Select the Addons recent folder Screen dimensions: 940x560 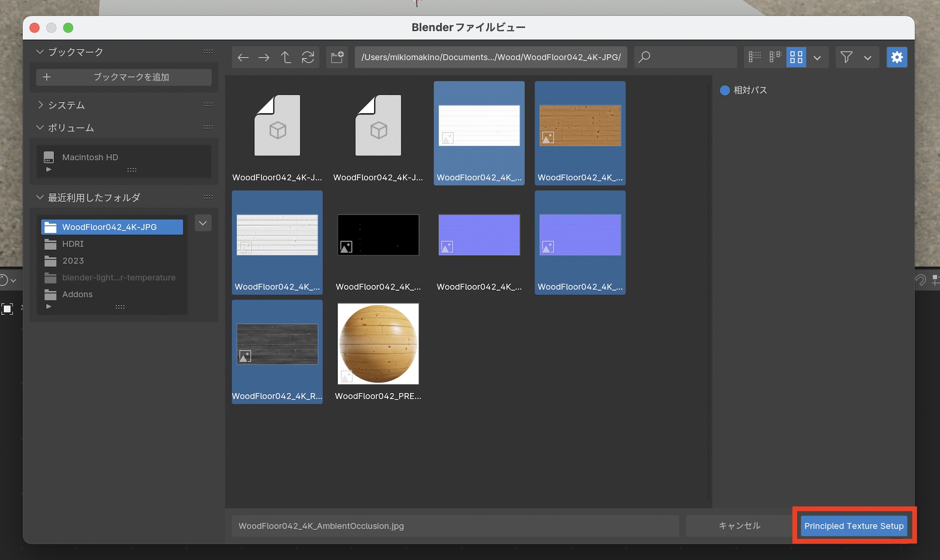(77, 295)
